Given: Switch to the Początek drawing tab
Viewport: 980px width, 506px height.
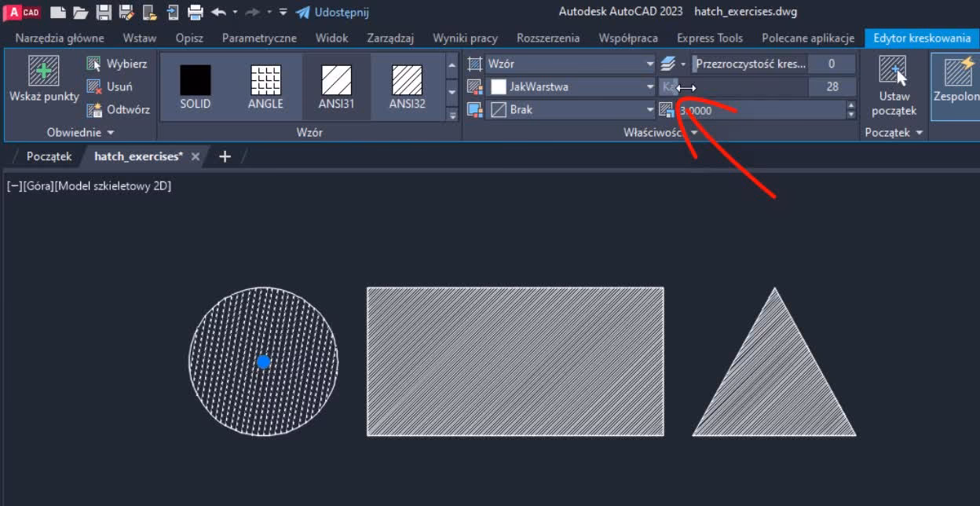Looking at the screenshot, I should coord(49,156).
